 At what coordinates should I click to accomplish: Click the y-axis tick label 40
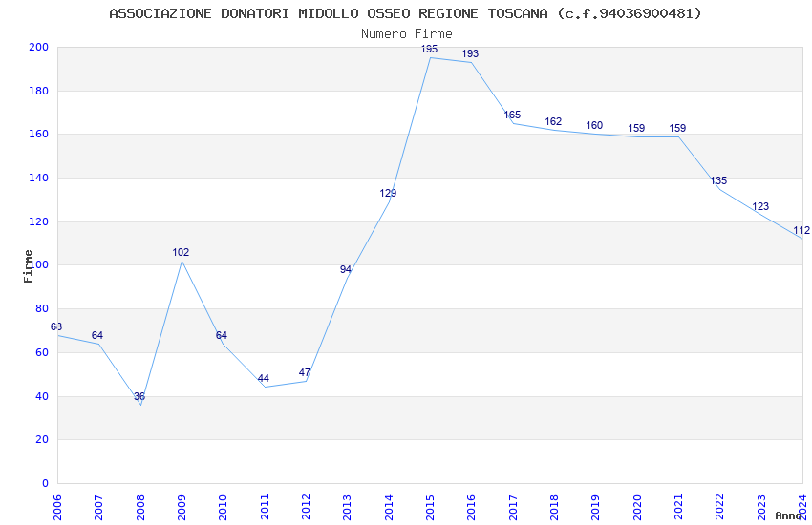(x=42, y=396)
